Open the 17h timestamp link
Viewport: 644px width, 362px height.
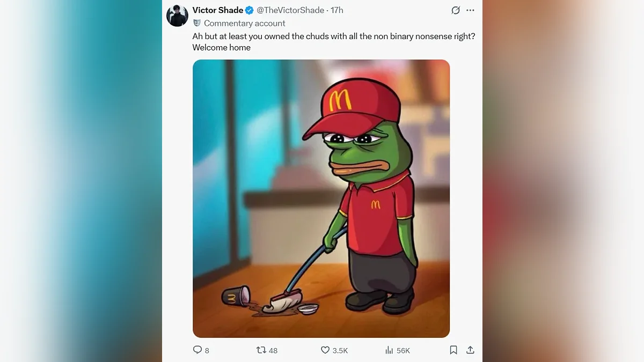pos(337,10)
